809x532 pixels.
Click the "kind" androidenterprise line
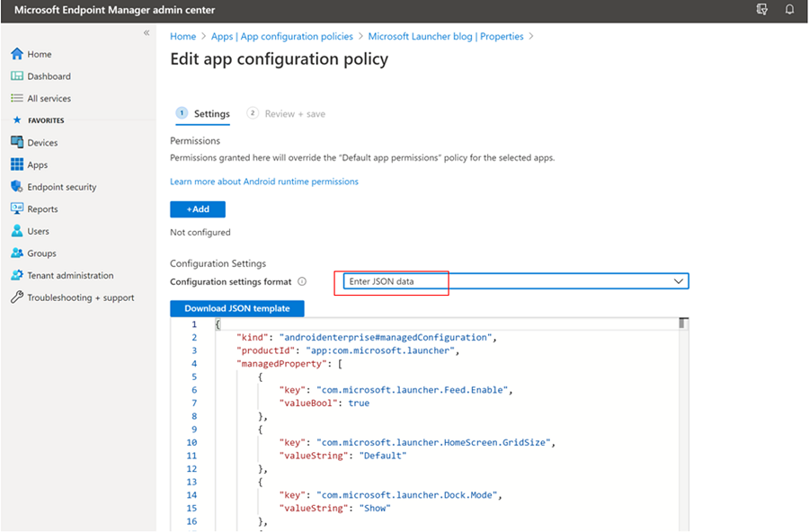pyautogui.click(x=367, y=337)
